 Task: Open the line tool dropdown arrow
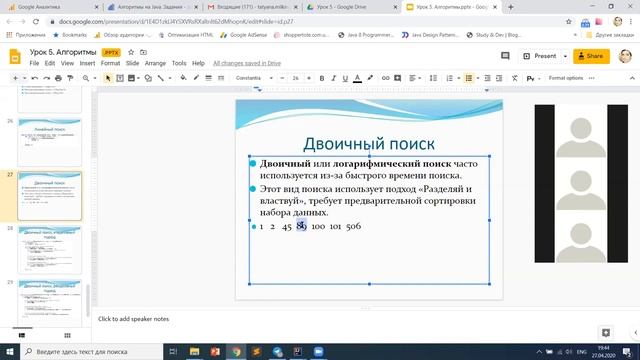point(170,78)
